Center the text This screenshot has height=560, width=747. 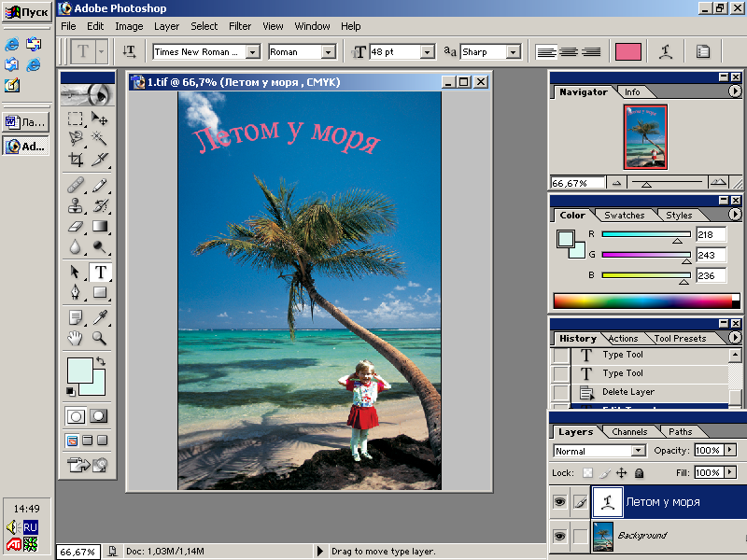click(569, 52)
